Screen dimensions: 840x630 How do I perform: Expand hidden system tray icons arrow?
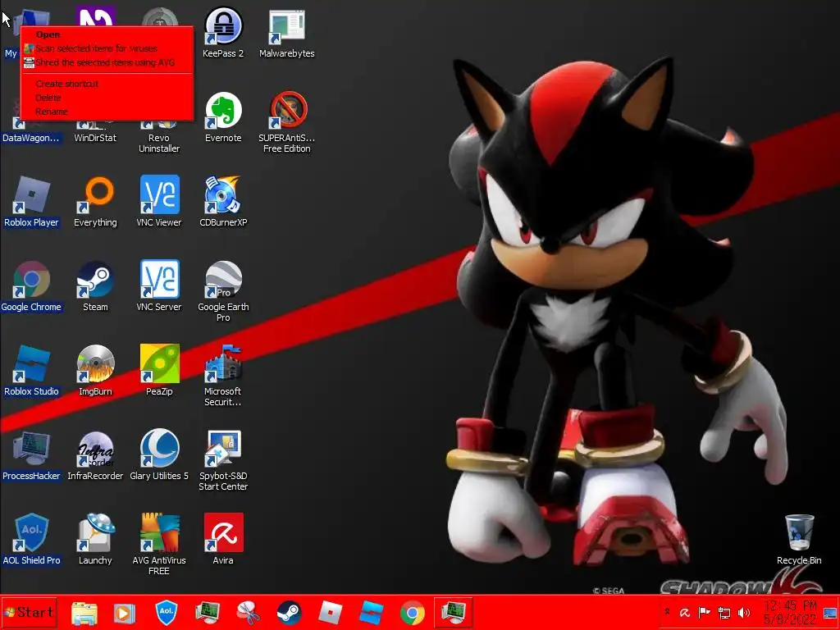click(x=668, y=612)
